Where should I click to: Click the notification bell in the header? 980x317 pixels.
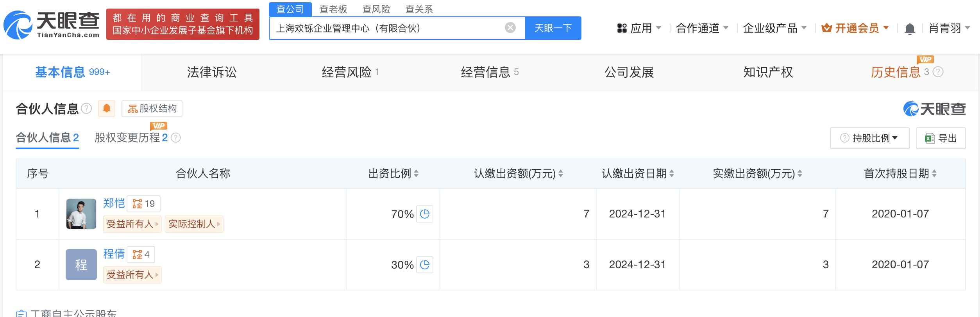(910, 28)
